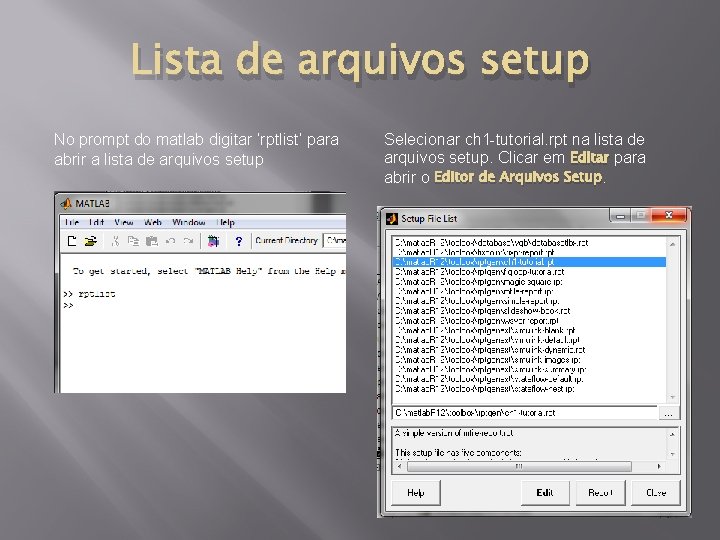
Task: Click the browse "..." button beside path field
Action: tap(669, 413)
